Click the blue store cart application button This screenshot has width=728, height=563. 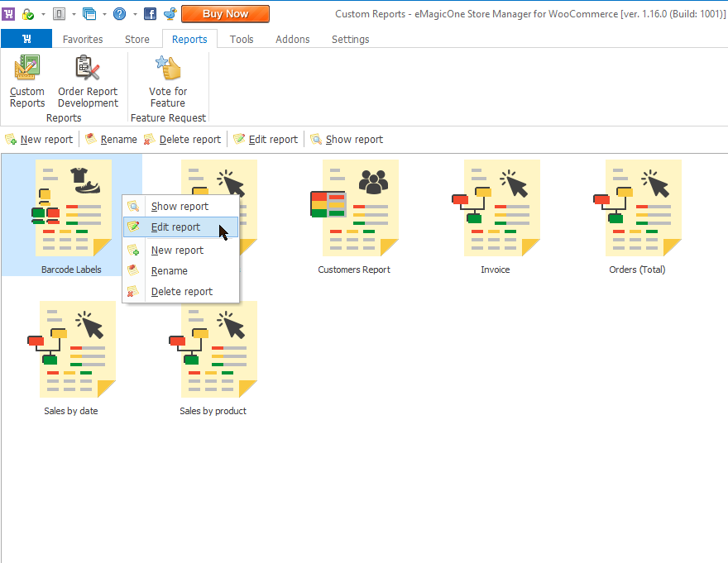[x=26, y=39]
